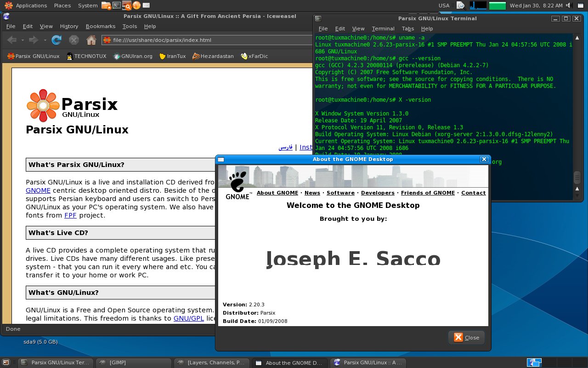Open the back-history dropdown arrow
588x368 pixels.
click(23, 40)
